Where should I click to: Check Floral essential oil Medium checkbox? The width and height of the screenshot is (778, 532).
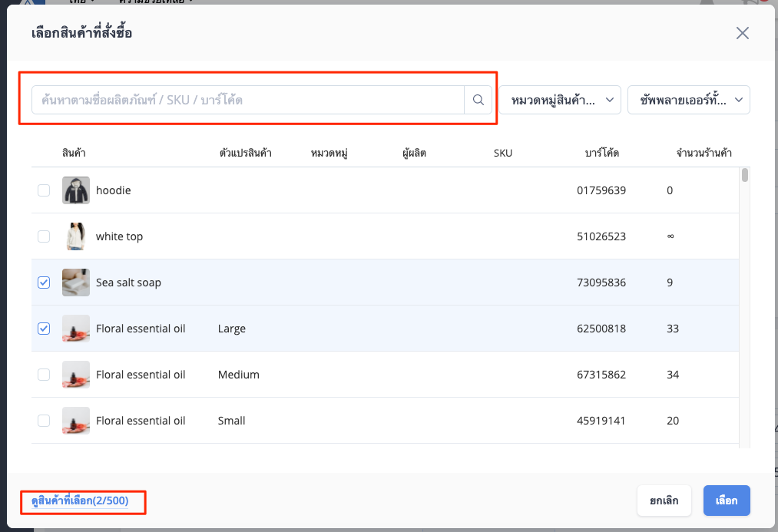(x=44, y=375)
